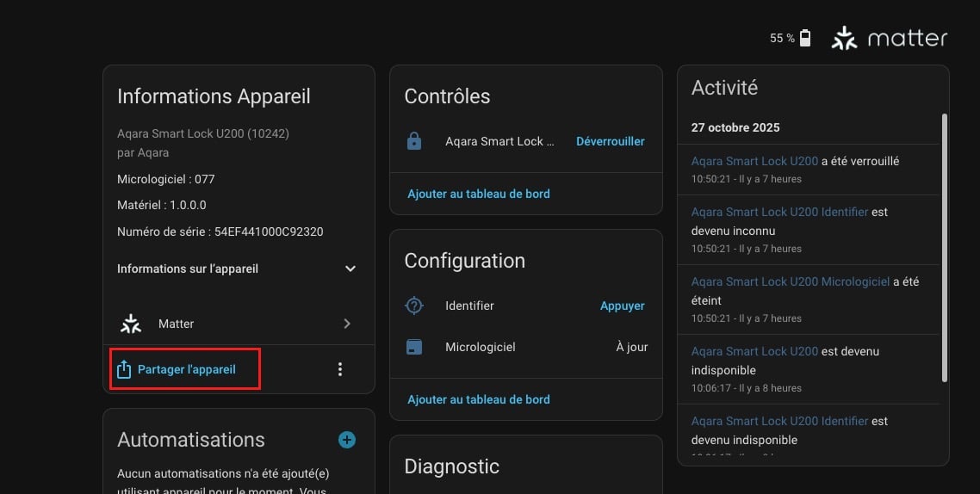Click the lock icon in Contrôles
The width and height of the screenshot is (980, 494).
click(414, 141)
